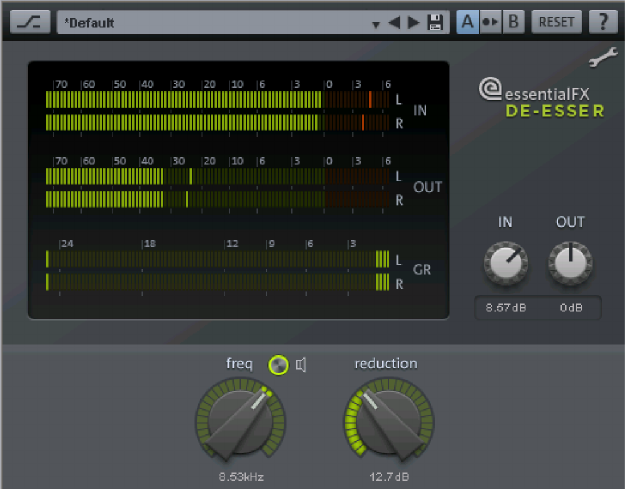This screenshot has height=489, width=625.
Task: Click the freq knob
Action: [x=240, y=420]
